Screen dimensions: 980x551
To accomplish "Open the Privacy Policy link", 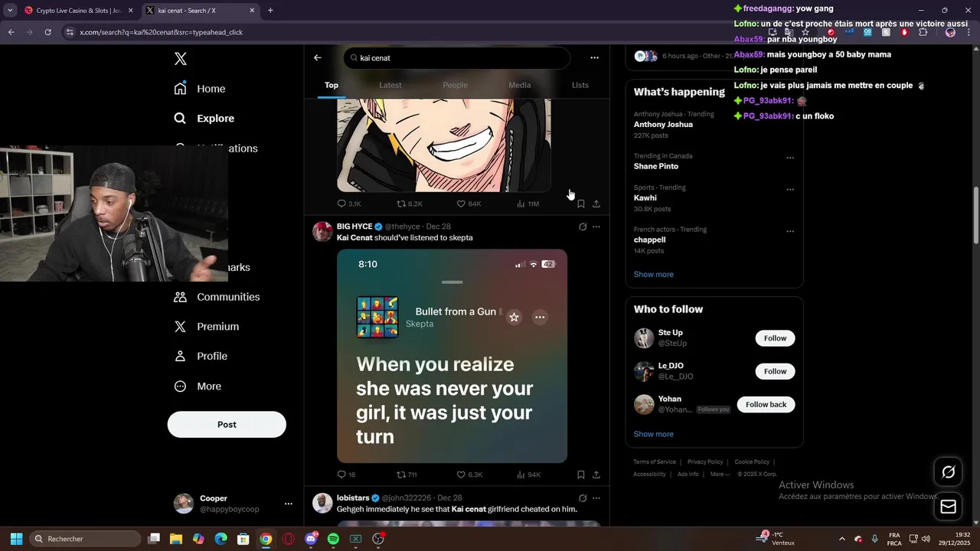I will (705, 461).
